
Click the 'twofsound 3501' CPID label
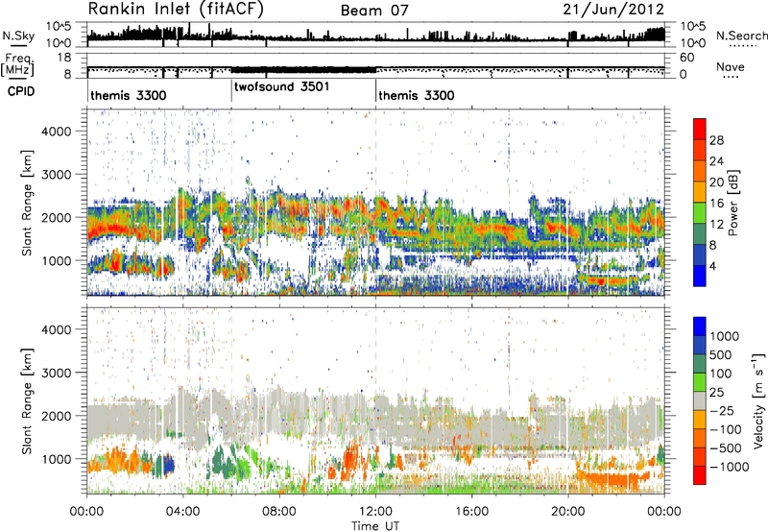(282, 86)
